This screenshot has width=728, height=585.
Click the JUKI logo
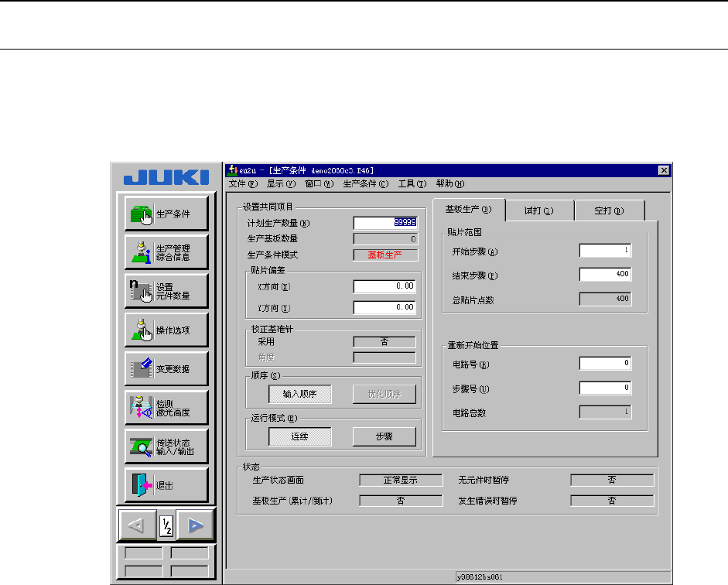pos(166,177)
